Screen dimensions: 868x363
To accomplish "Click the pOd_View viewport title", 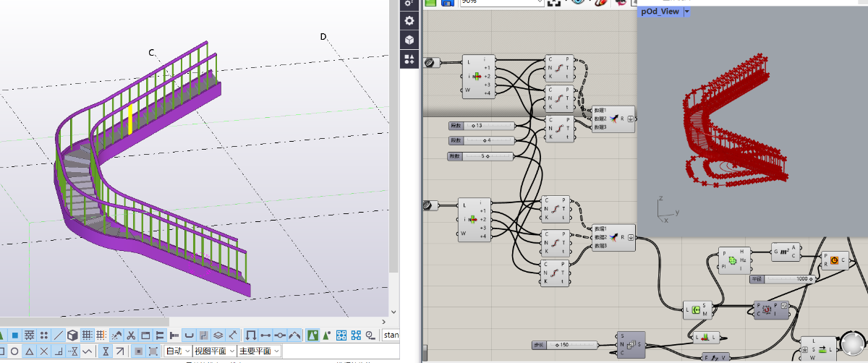I will coord(660,12).
